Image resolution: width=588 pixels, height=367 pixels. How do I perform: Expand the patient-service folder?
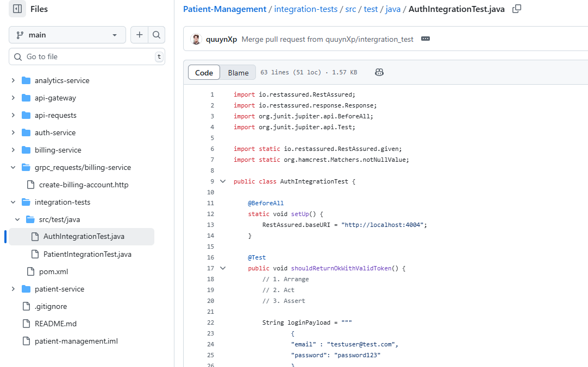(13, 289)
